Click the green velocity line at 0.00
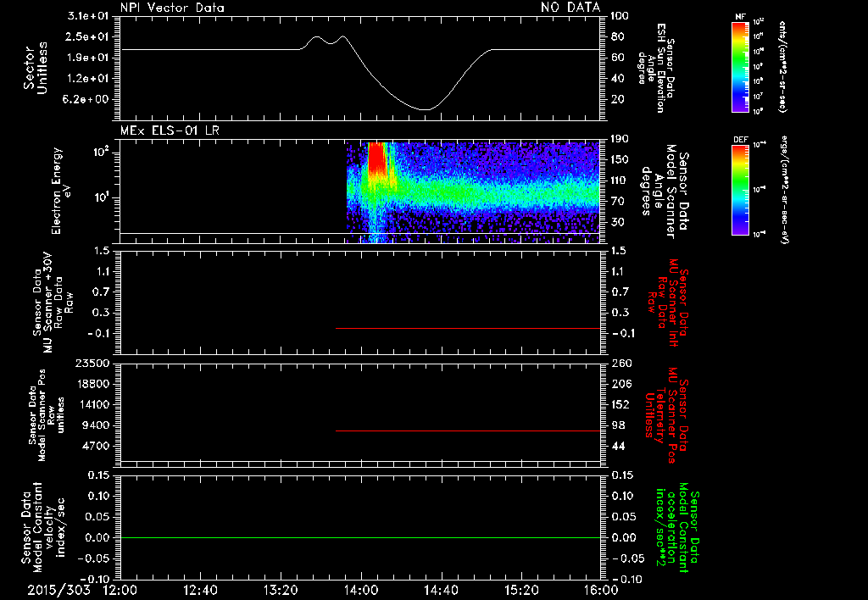 [360, 537]
